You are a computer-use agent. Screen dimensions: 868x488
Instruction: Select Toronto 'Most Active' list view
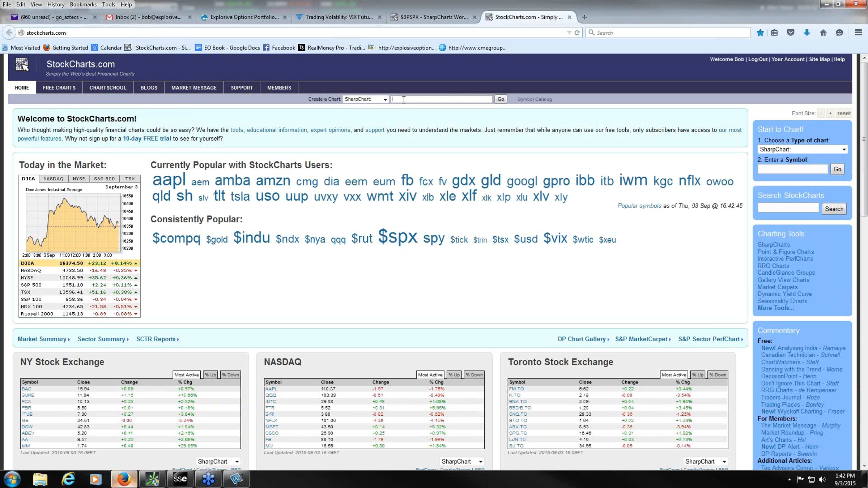click(673, 375)
